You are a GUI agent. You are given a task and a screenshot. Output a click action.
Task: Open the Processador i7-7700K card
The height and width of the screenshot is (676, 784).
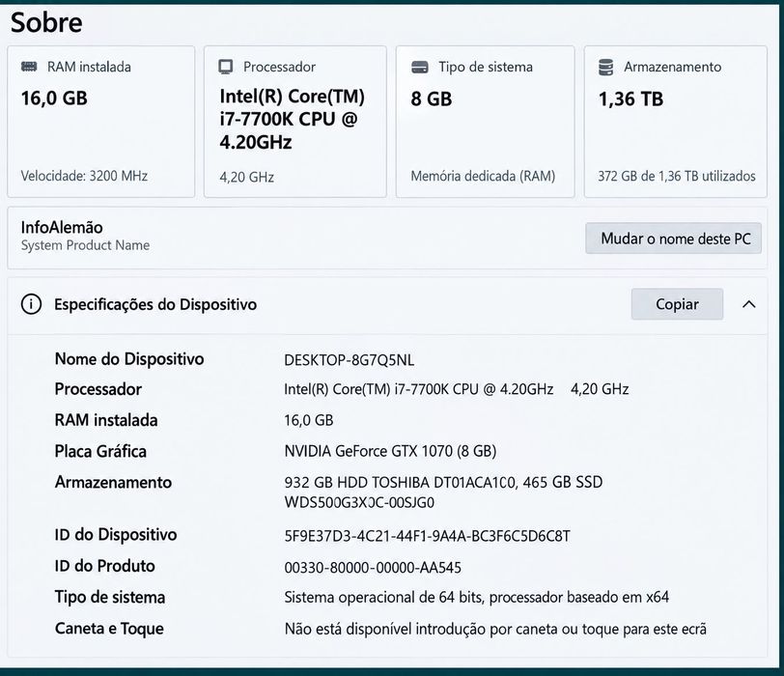click(x=295, y=122)
